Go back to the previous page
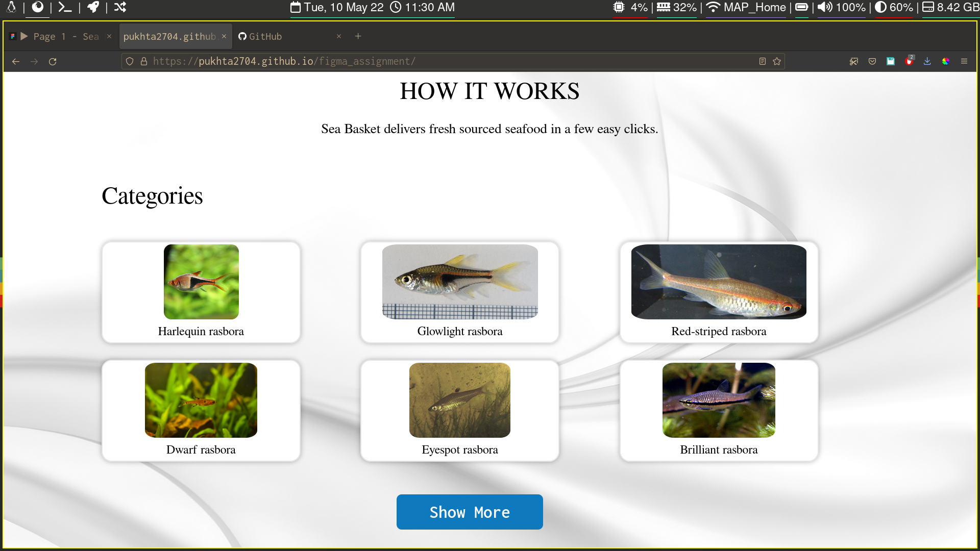This screenshot has height=551, width=980. coord(16,61)
